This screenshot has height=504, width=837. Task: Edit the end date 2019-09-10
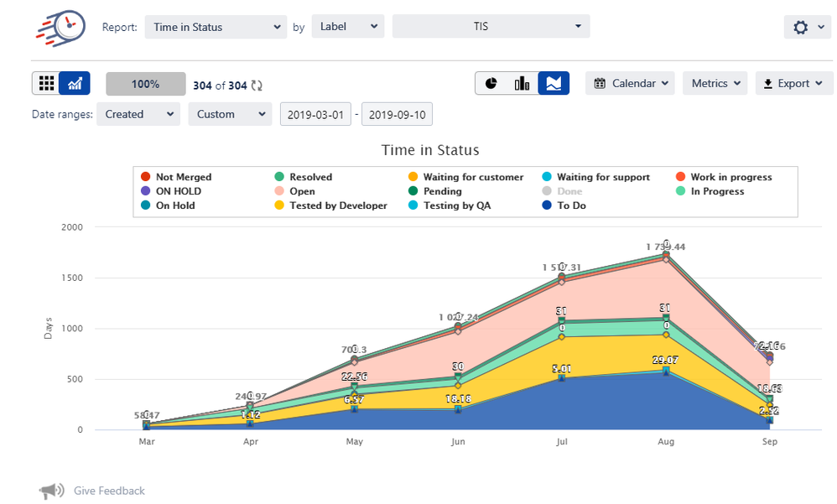click(397, 114)
